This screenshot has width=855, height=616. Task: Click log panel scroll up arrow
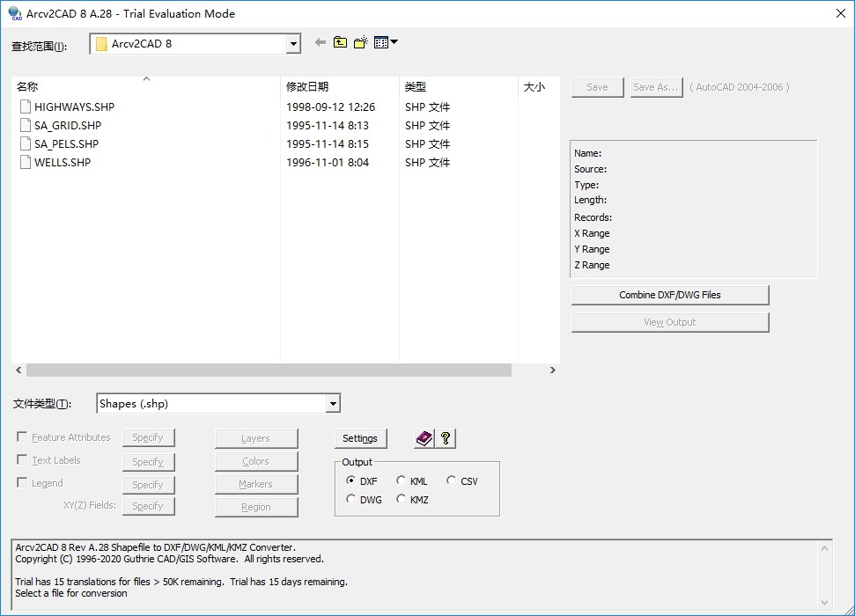[824, 548]
